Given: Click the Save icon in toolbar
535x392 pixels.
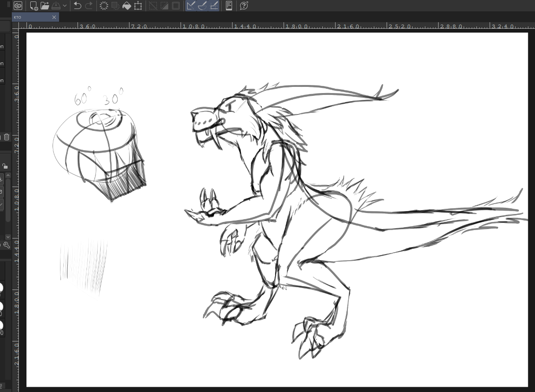Looking at the screenshot, I should pyautogui.click(x=56, y=6).
